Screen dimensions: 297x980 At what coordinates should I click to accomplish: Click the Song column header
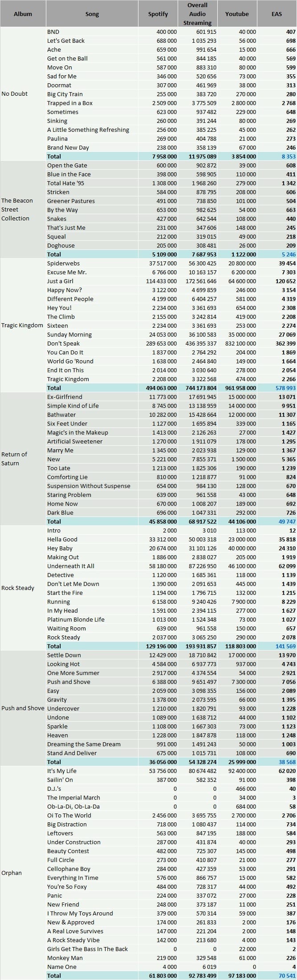pyautogui.click(x=92, y=14)
